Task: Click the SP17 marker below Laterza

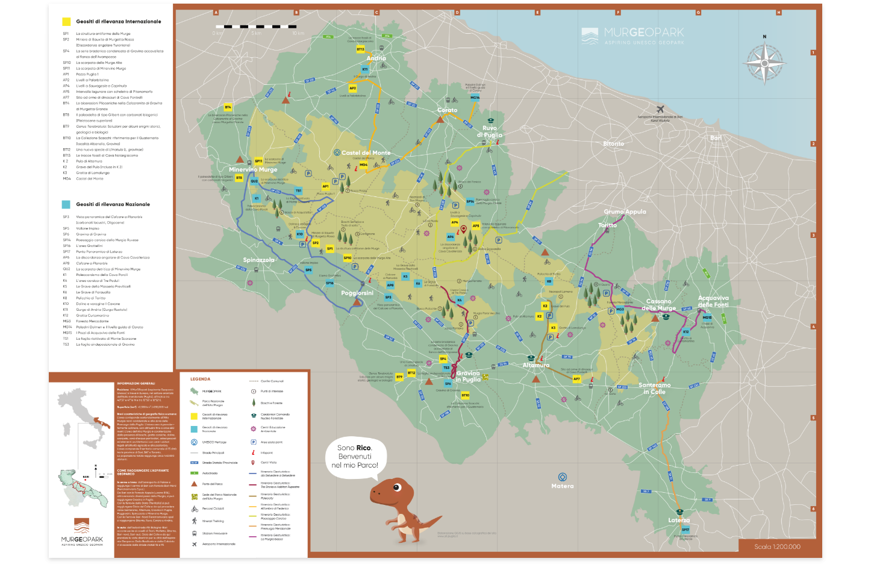Action: click(685, 530)
